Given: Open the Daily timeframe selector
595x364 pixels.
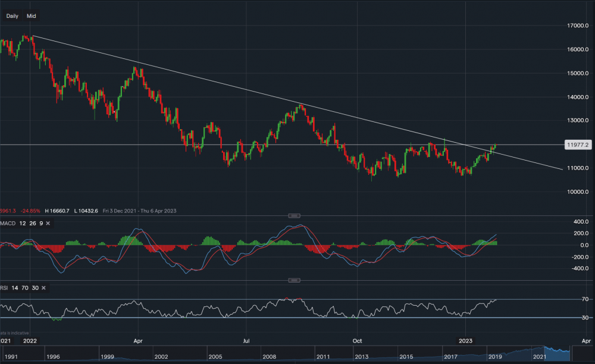Looking at the screenshot, I should (x=12, y=16).
